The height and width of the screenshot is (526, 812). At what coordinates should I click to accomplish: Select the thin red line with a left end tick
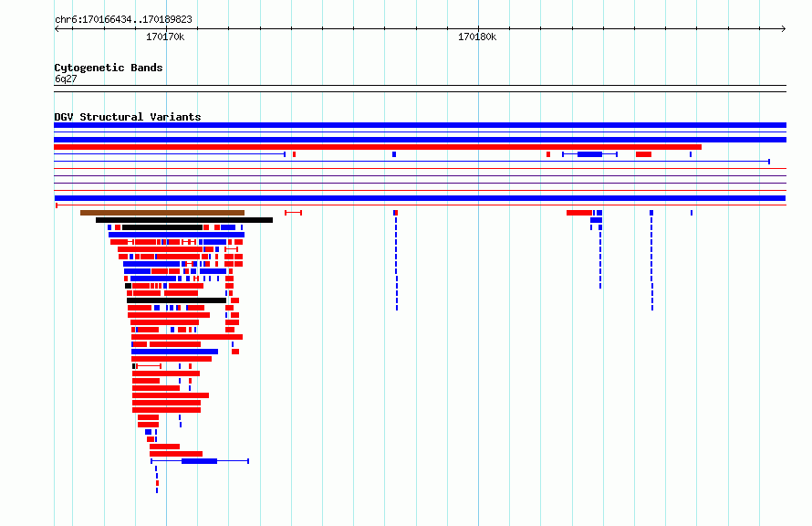[x=421, y=205]
